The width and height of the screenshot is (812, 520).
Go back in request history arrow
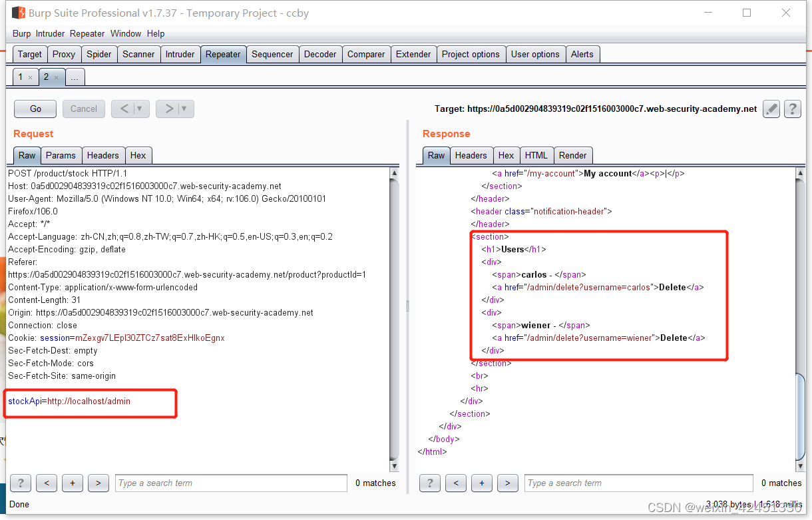(x=124, y=109)
